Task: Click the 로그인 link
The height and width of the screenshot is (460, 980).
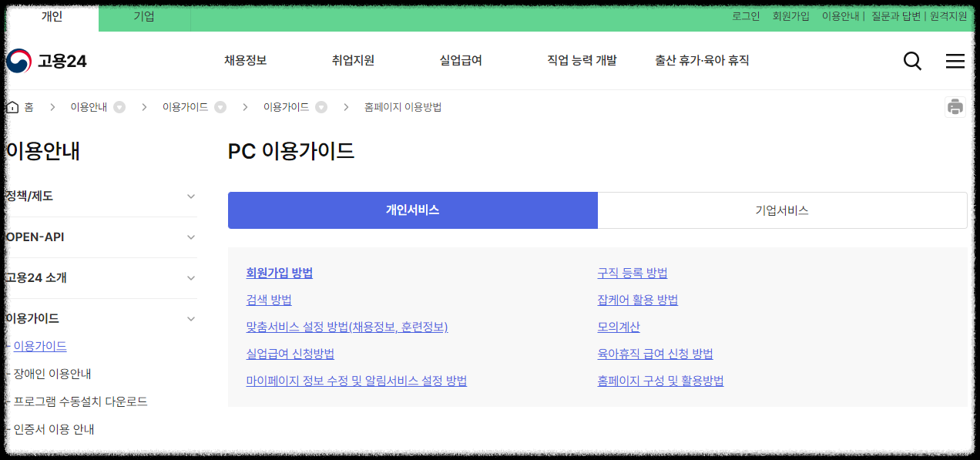Action: (x=746, y=16)
